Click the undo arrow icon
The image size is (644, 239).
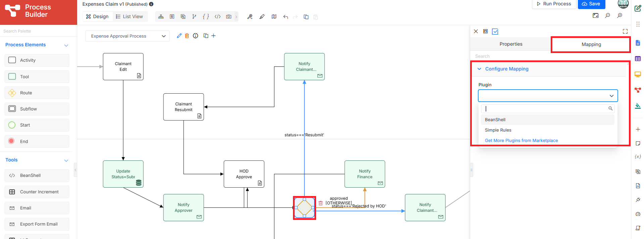(286, 17)
